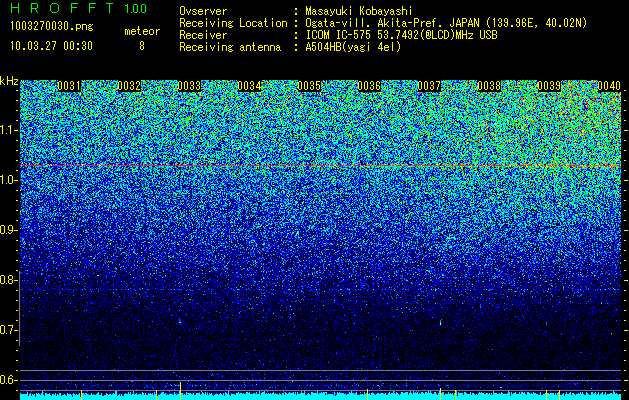This screenshot has height=400, width=629.
Task: Click observer name Masayuki Kobayashi
Action: (359, 11)
